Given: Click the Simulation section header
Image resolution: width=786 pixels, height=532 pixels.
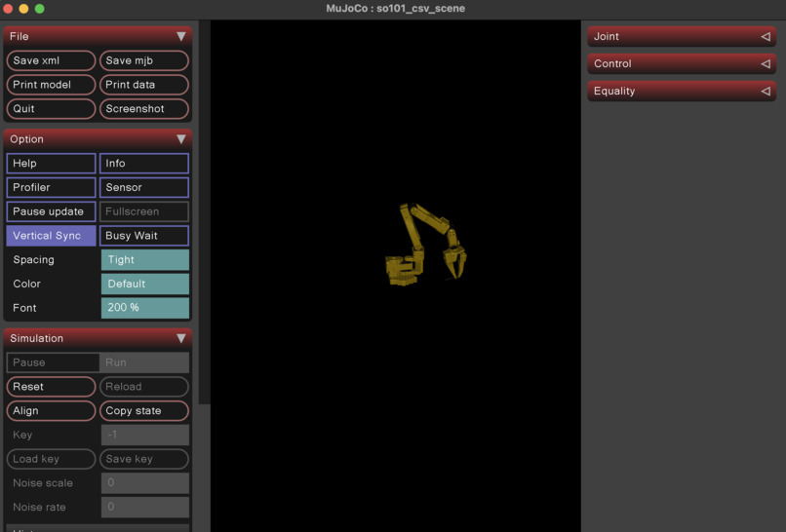Looking at the screenshot, I should 98,338.
